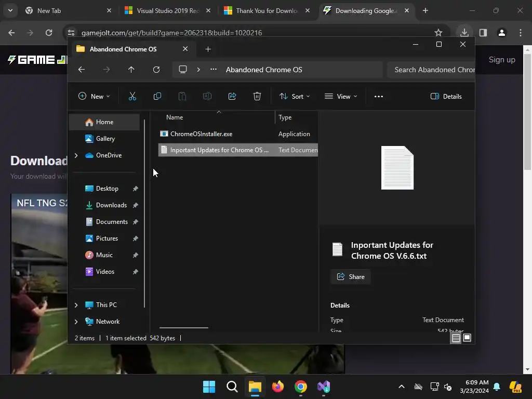Screen dimensions: 532x399
Task: Go back in File Explorer
Action: coord(82,70)
